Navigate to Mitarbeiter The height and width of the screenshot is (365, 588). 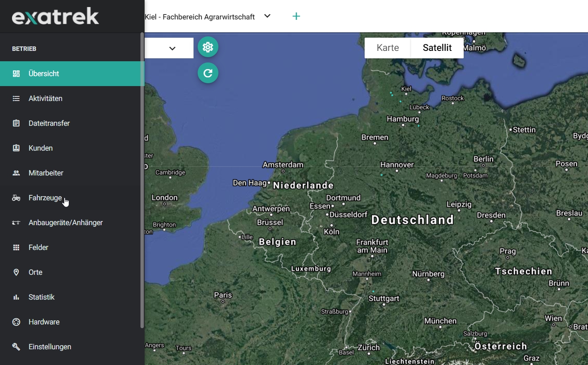click(70, 173)
